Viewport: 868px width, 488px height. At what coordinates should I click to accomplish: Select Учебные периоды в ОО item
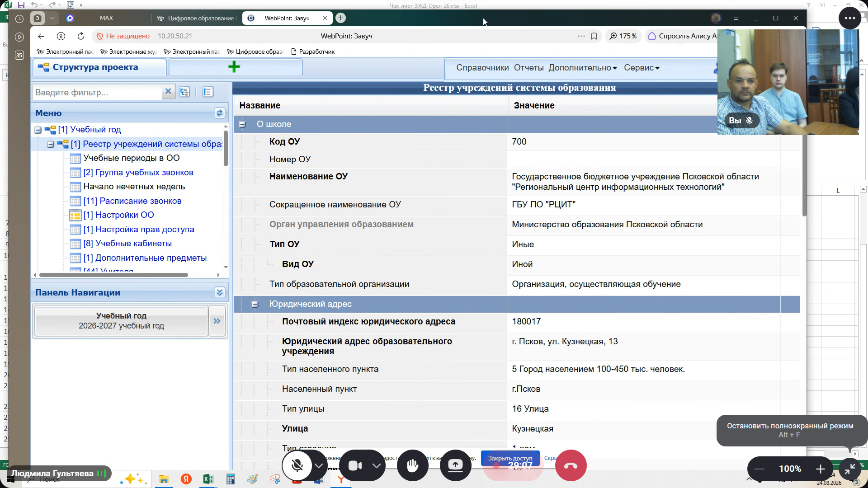pos(131,158)
